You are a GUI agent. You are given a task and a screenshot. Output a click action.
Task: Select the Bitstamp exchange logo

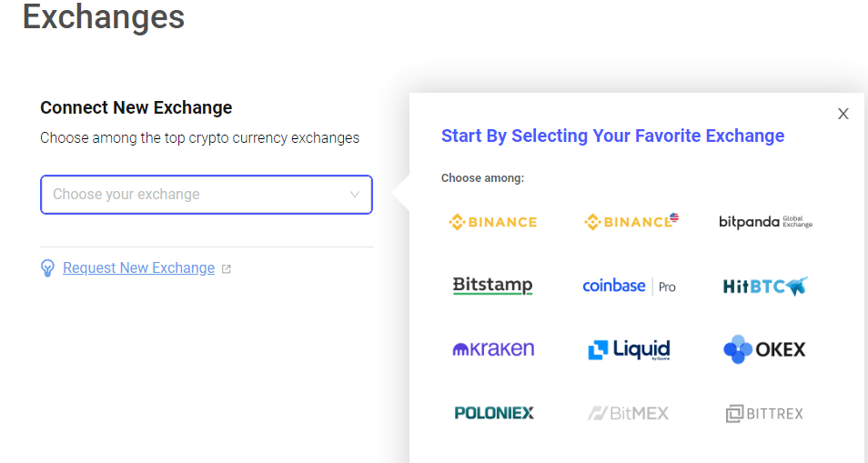(492, 286)
